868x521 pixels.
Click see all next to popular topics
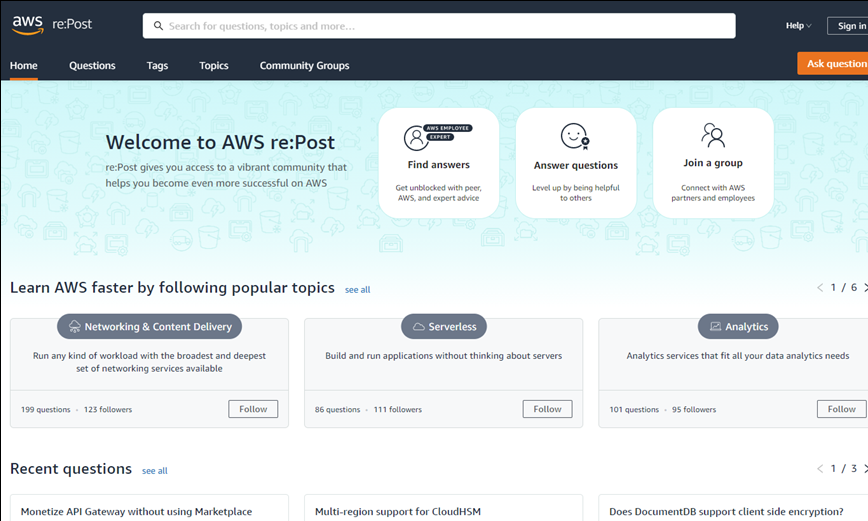point(358,290)
